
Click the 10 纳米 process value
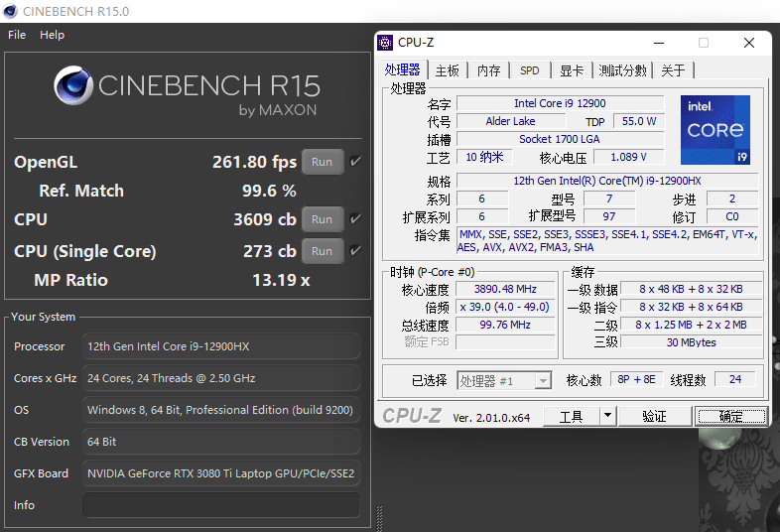[484, 157]
